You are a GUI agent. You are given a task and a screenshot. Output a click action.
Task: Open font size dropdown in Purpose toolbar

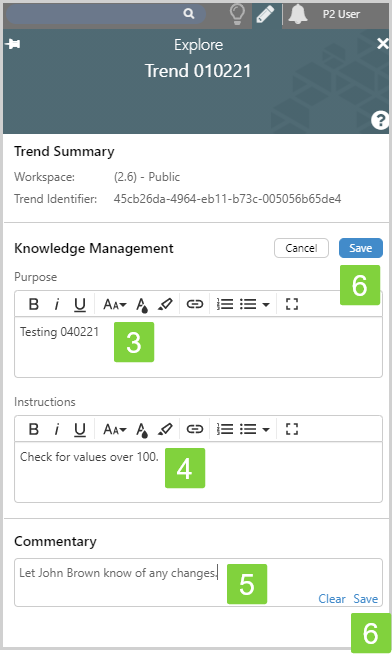coord(115,304)
